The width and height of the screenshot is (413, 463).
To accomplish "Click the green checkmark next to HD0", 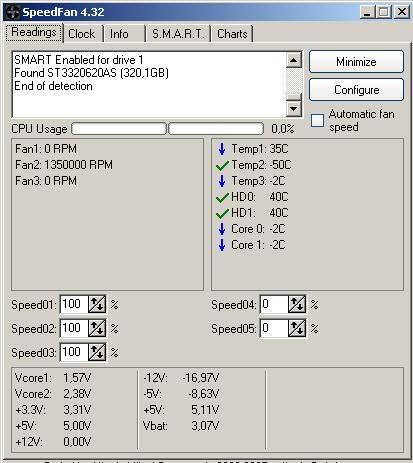I will click(222, 197).
